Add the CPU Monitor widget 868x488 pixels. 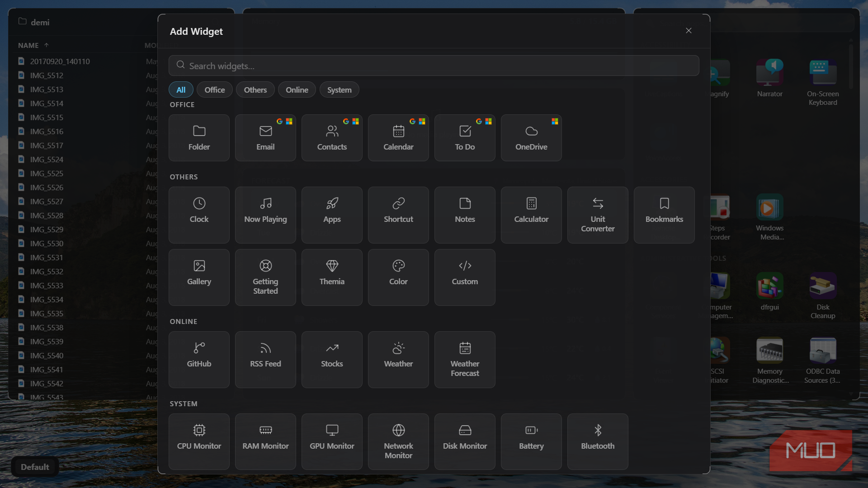[x=199, y=442]
